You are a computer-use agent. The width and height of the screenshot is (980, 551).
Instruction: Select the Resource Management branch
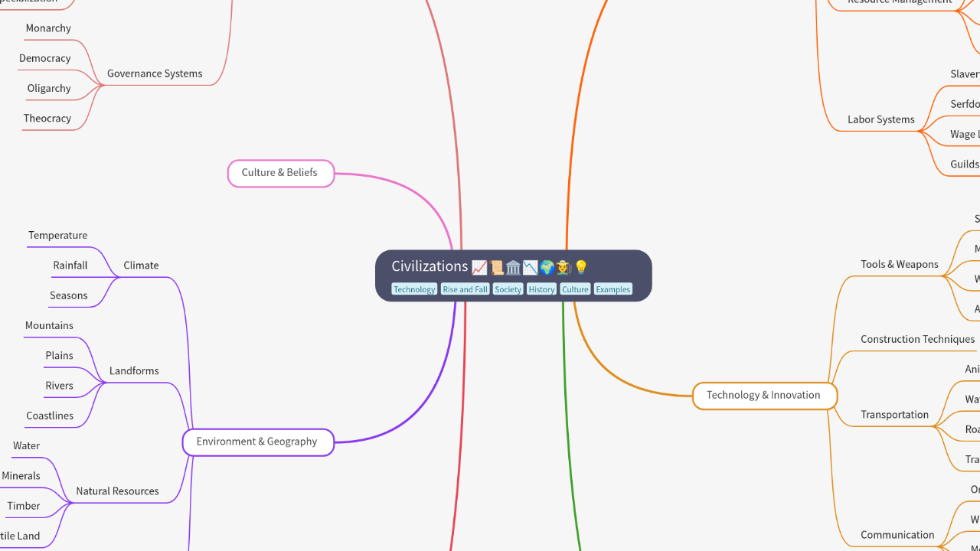900,2
